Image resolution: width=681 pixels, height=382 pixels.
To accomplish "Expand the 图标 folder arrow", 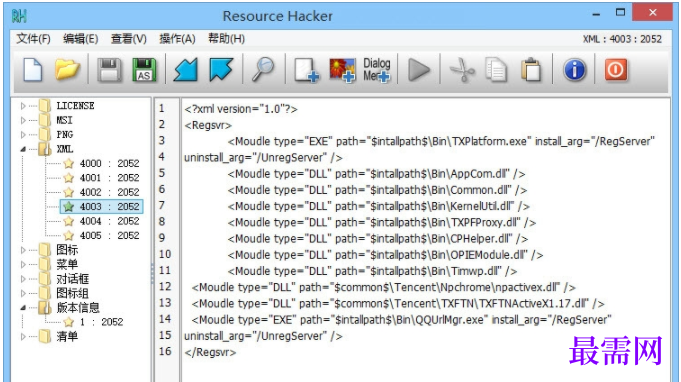I will click(23, 250).
